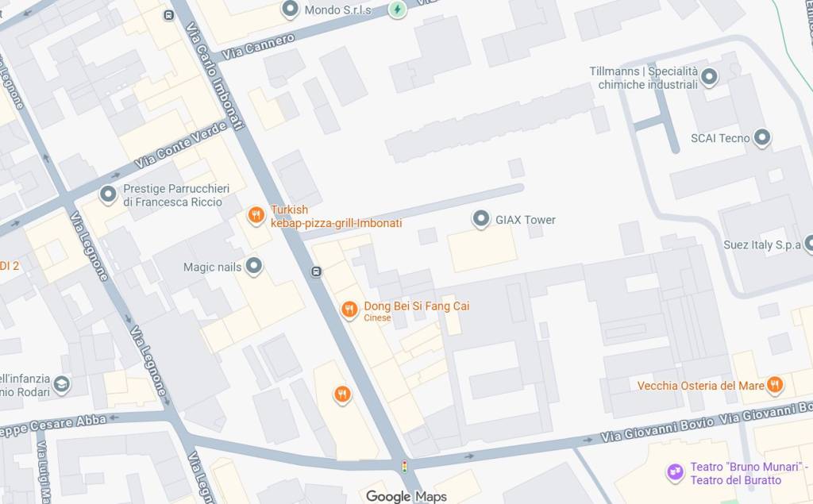Click the unnamed restaurant icon south of Dong Bei
The height and width of the screenshot is (504, 813).
point(341,395)
